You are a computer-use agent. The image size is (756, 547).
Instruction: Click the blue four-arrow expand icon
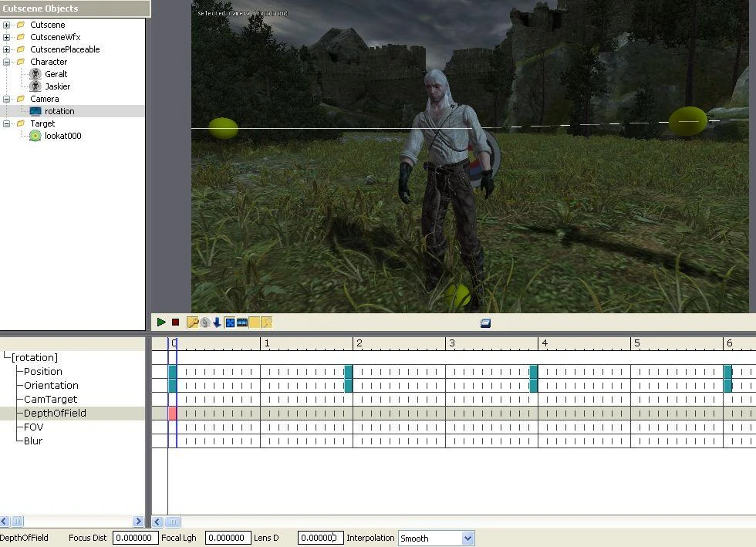(230, 322)
